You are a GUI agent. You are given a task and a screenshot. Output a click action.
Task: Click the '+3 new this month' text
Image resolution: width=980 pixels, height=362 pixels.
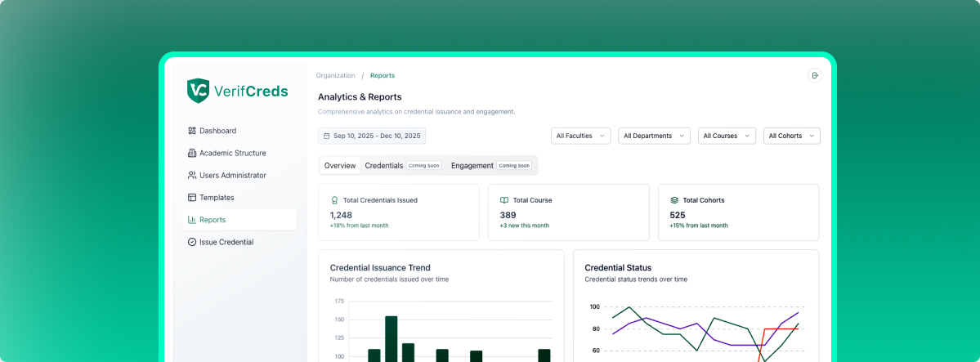point(525,226)
